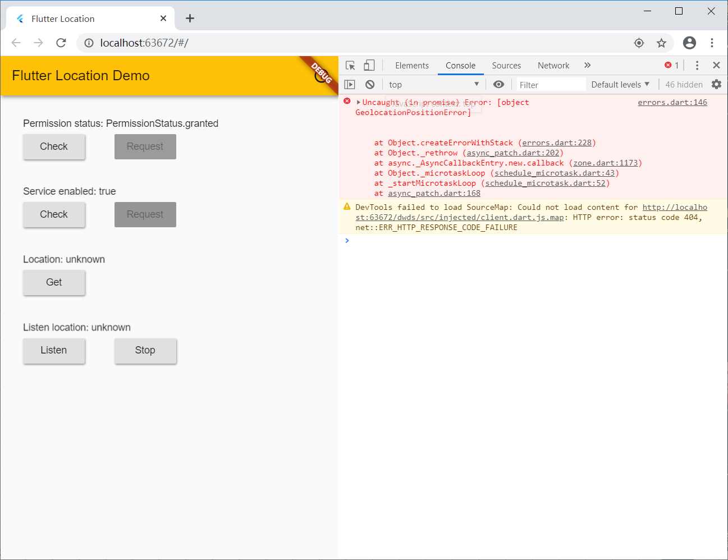Switch to the Elements panel tab
The image size is (728, 560).
click(x=411, y=65)
